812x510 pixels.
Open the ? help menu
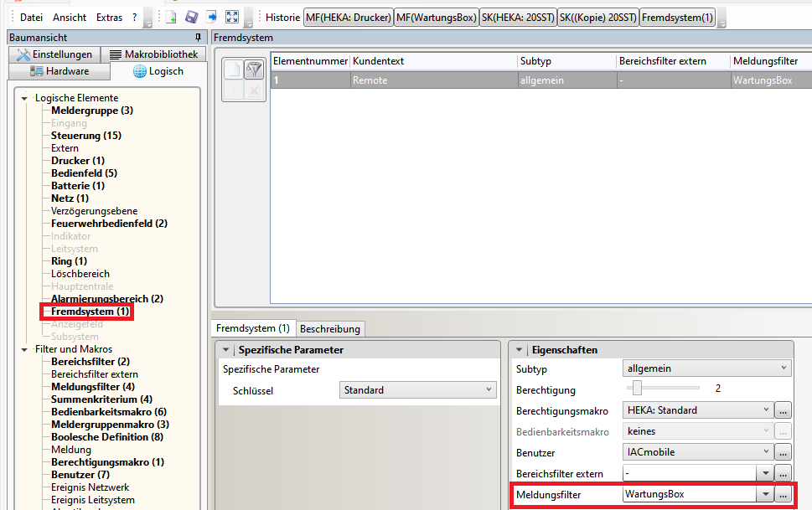[x=135, y=17]
